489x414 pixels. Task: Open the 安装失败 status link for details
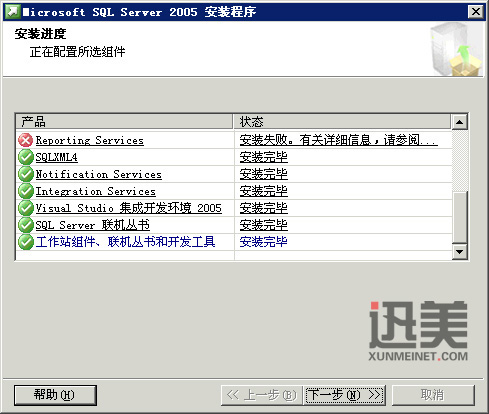[x=338, y=140]
